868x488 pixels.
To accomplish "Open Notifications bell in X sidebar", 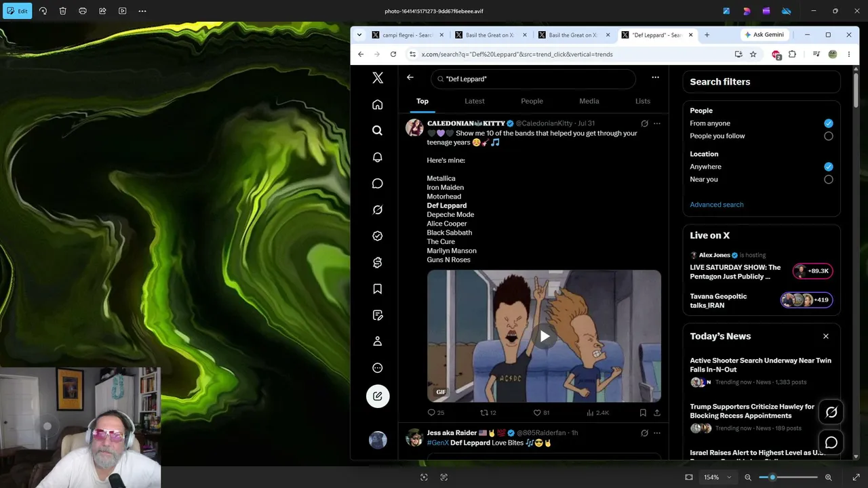I will tap(378, 157).
